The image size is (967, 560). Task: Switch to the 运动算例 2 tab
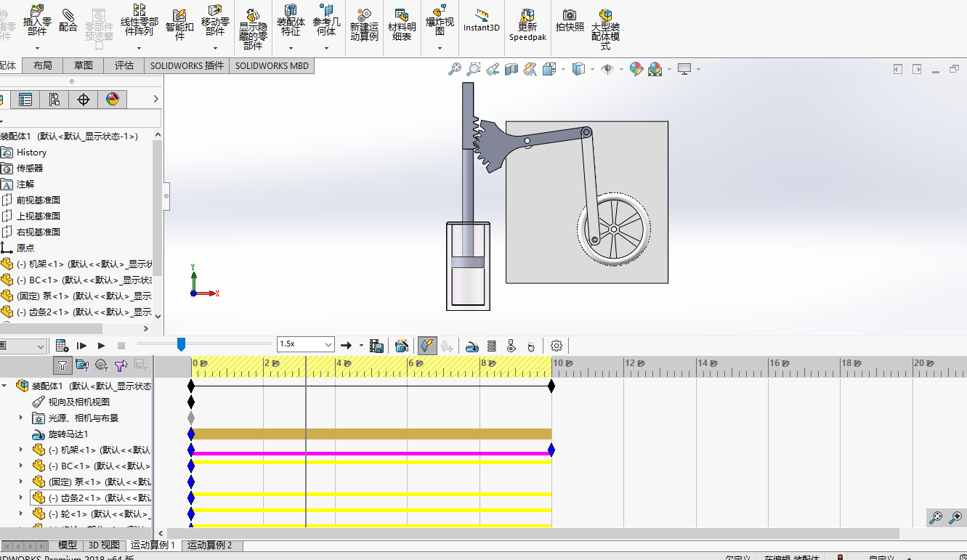[x=210, y=545]
